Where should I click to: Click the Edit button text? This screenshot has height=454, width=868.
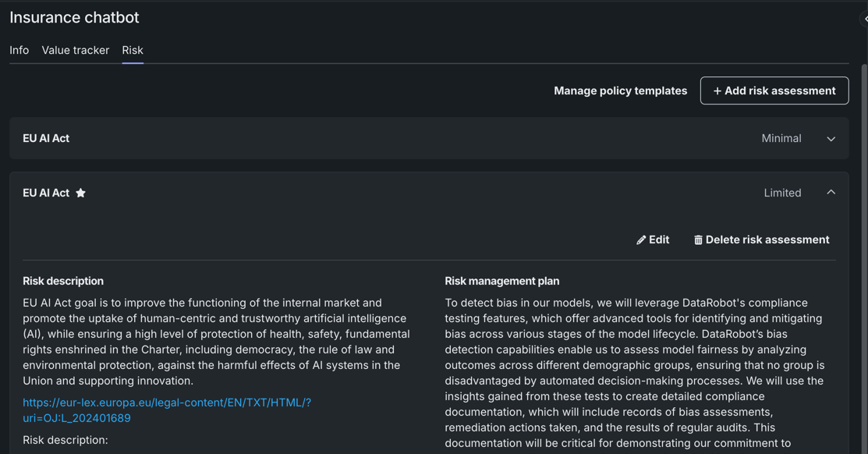click(659, 240)
